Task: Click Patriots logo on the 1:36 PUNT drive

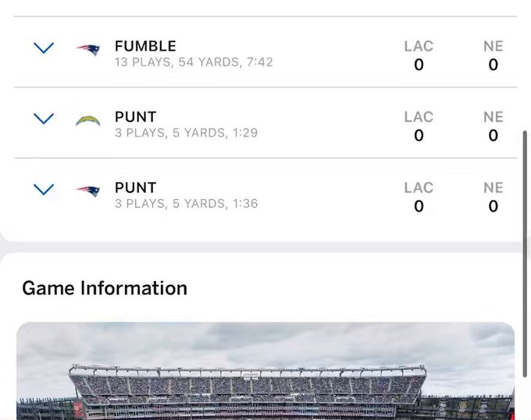Action: point(88,191)
